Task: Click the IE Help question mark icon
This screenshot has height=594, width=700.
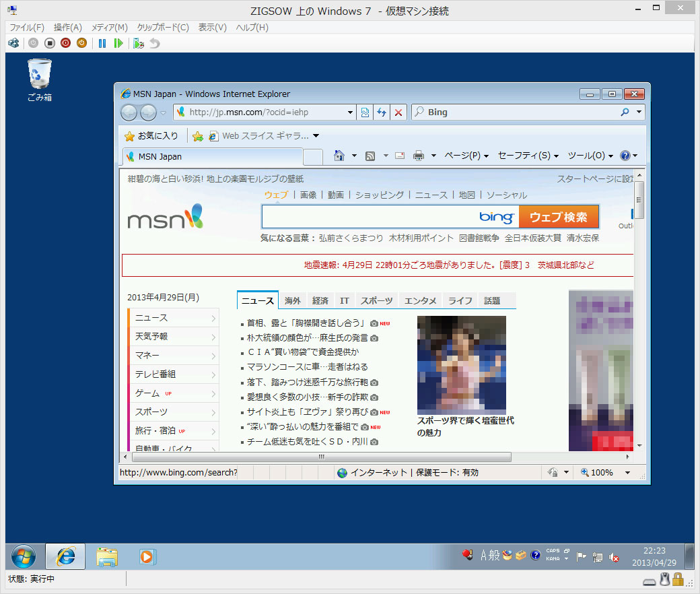Action: 625,156
